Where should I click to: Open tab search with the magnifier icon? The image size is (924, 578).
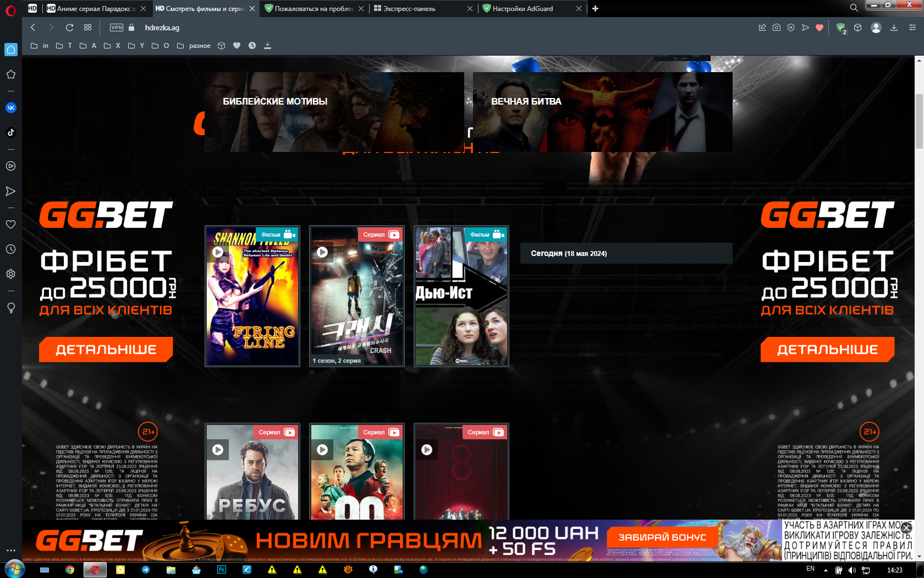[x=853, y=9]
